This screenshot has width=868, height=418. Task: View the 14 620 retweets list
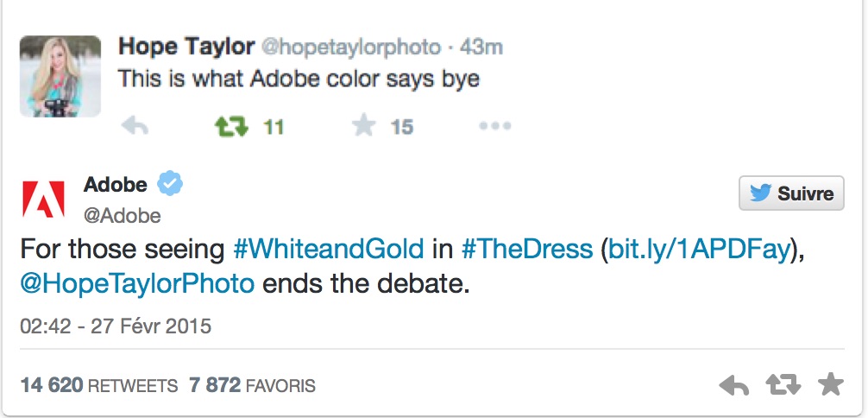point(99,385)
